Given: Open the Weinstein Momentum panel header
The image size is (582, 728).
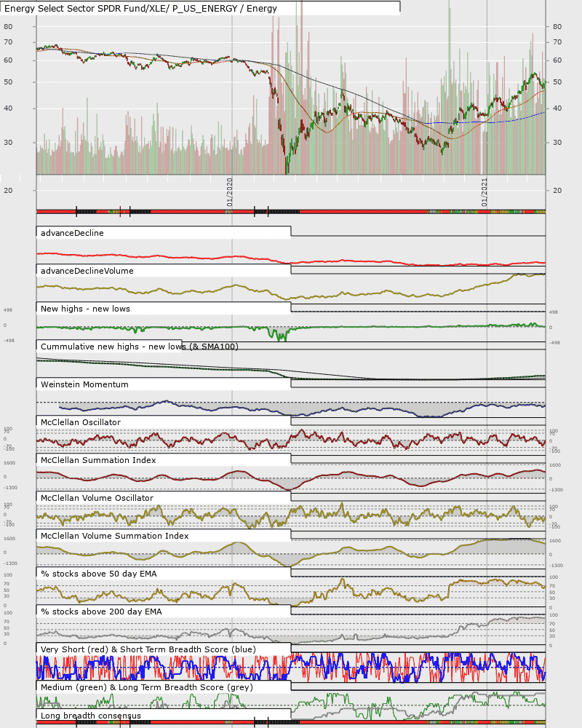Looking at the screenshot, I should tap(84, 384).
